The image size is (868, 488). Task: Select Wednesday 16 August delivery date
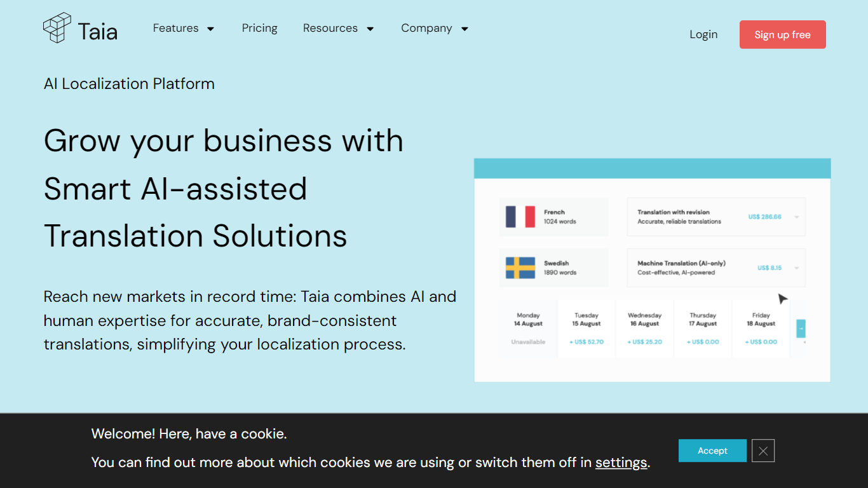click(x=644, y=329)
